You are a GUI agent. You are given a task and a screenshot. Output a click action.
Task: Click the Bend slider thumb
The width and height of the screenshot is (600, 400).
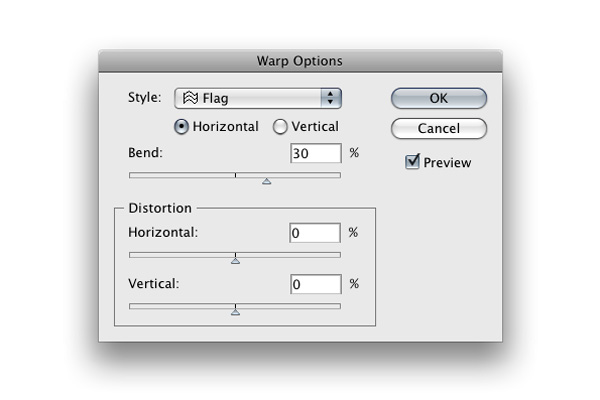[x=267, y=181]
